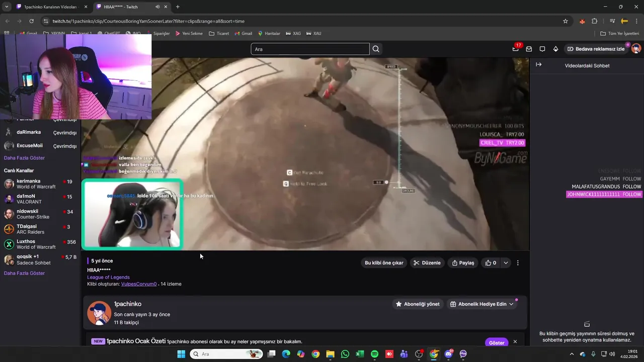
Task: Mute the HIIAA Twitch tab audio icon
Action: 157,7
